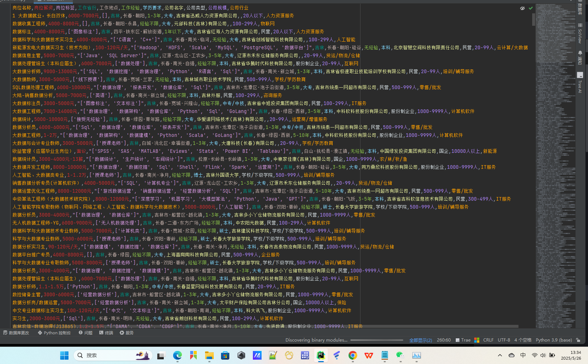Click the Discovering binary modules progress bar
The width and height of the screenshot is (588, 364).
coord(377,340)
